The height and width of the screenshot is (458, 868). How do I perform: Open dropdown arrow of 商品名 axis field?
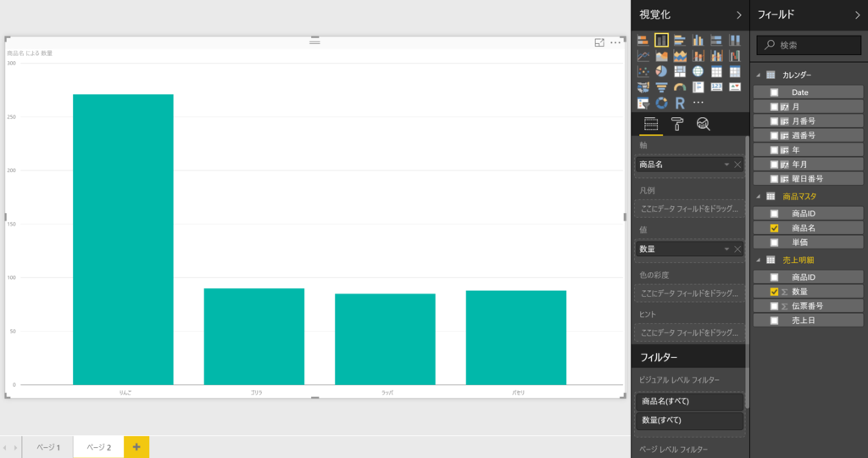pyautogui.click(x=726, y=165)
